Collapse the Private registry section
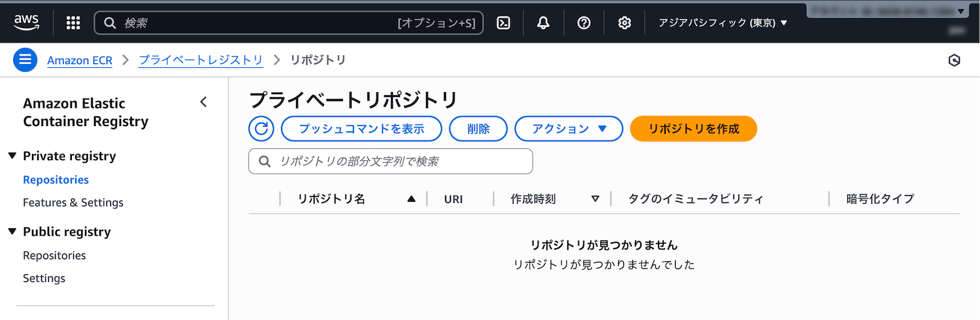Image resolution: width=980 pixels, height=320 pixels. click(12, 156)
